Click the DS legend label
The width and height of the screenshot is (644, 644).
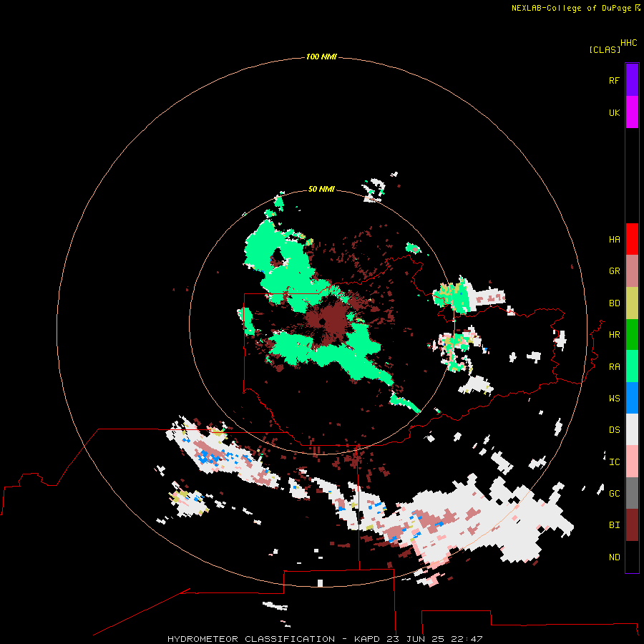coord(614,430)
